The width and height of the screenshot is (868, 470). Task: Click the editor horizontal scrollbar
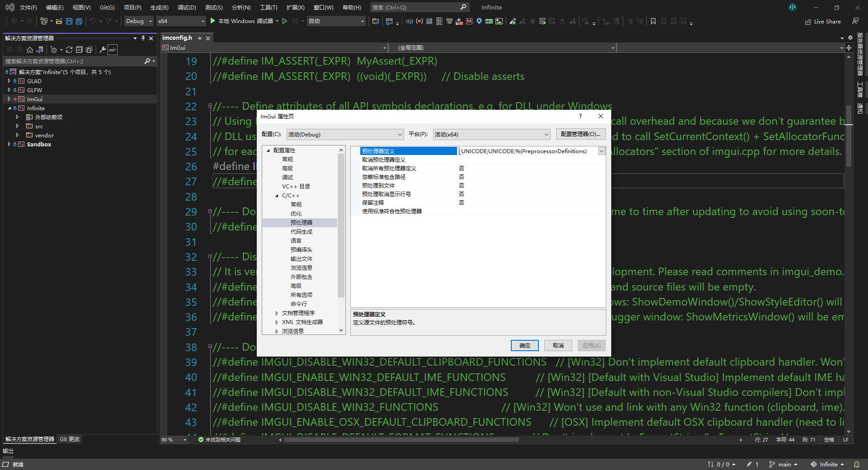tap(401, 439)
